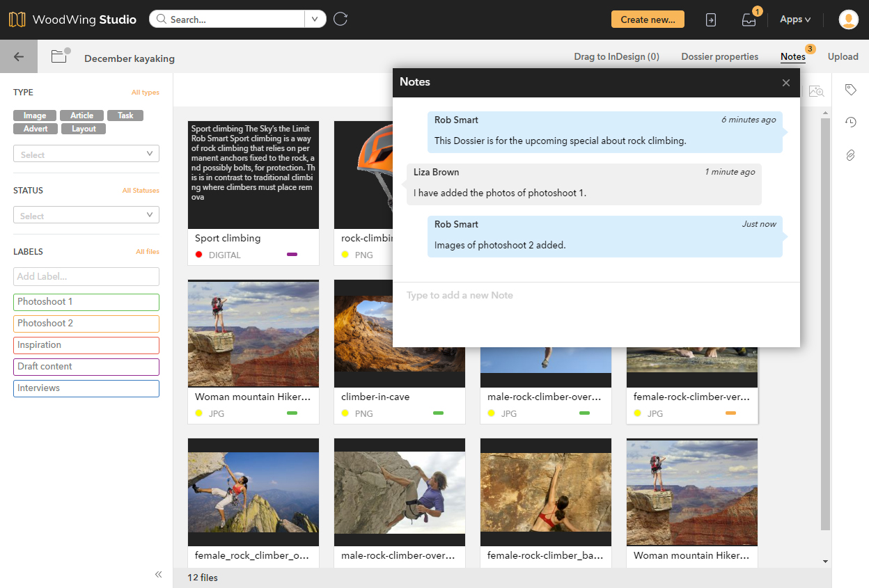
Task: Switch to the Upload tab
Action: [x=843, y=57]
